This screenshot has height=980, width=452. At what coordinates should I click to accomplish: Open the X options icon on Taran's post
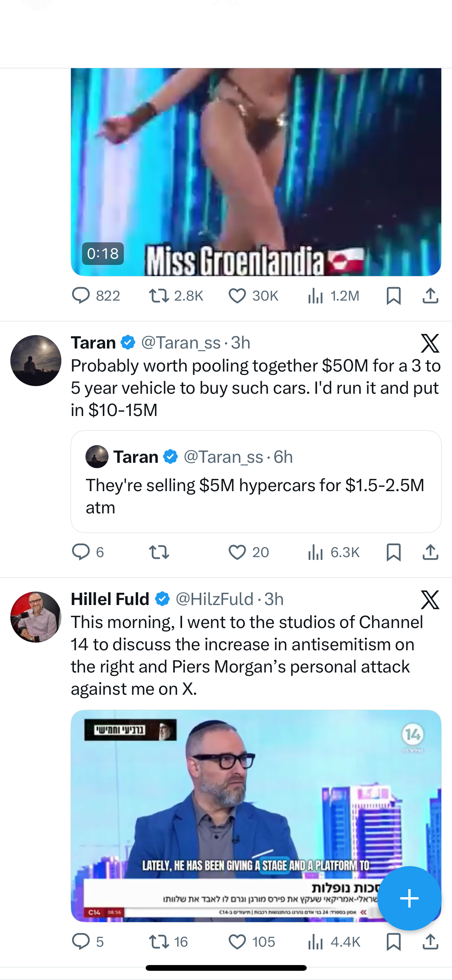tap(430, 343)
